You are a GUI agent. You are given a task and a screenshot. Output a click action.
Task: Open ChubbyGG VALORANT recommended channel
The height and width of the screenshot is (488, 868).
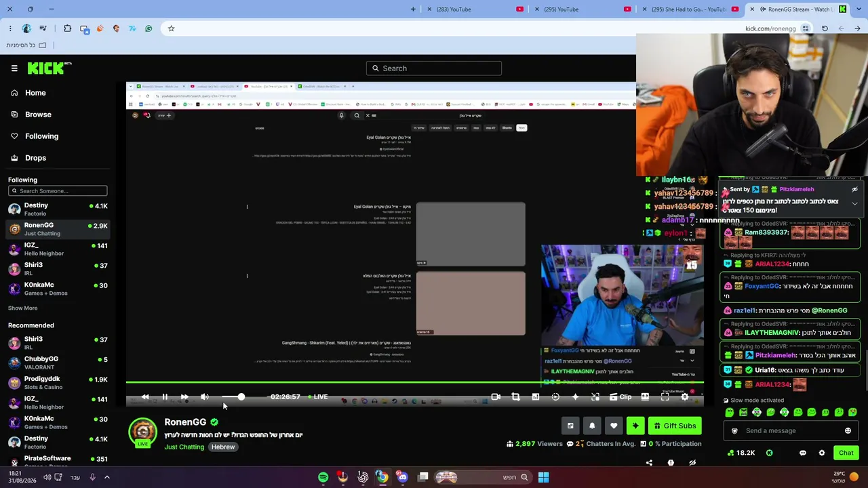[58, 363]
